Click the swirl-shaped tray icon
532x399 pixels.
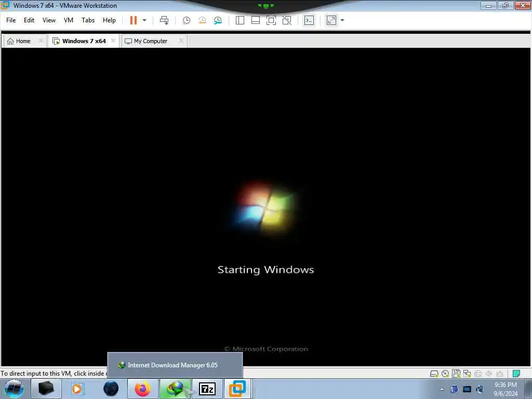pos(480,389)
